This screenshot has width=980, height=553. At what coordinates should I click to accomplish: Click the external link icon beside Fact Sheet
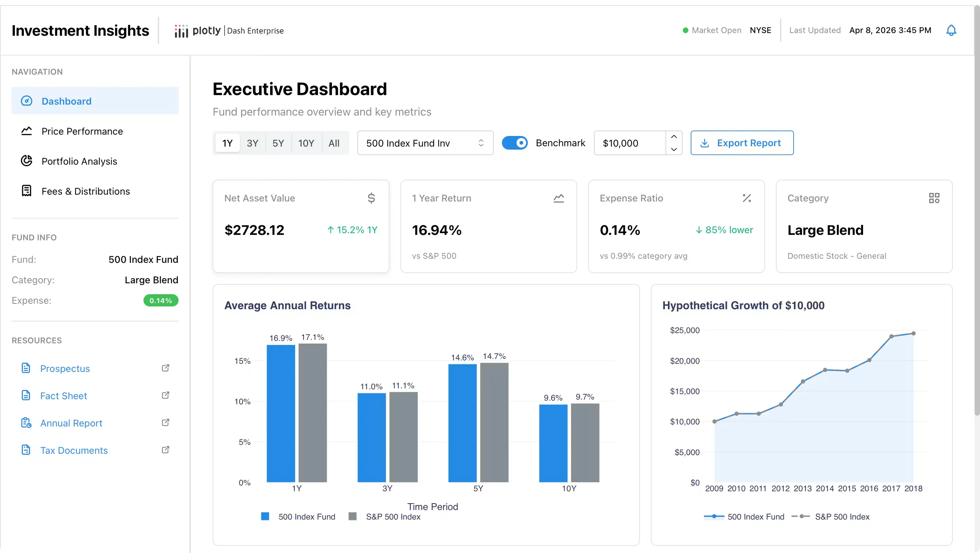point(166,395)
